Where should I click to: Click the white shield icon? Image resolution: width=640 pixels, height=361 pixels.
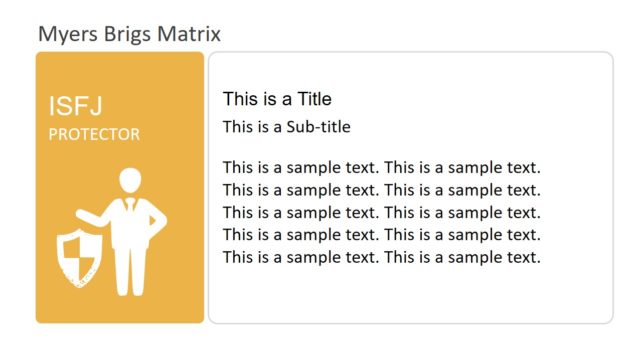[79, 258]
